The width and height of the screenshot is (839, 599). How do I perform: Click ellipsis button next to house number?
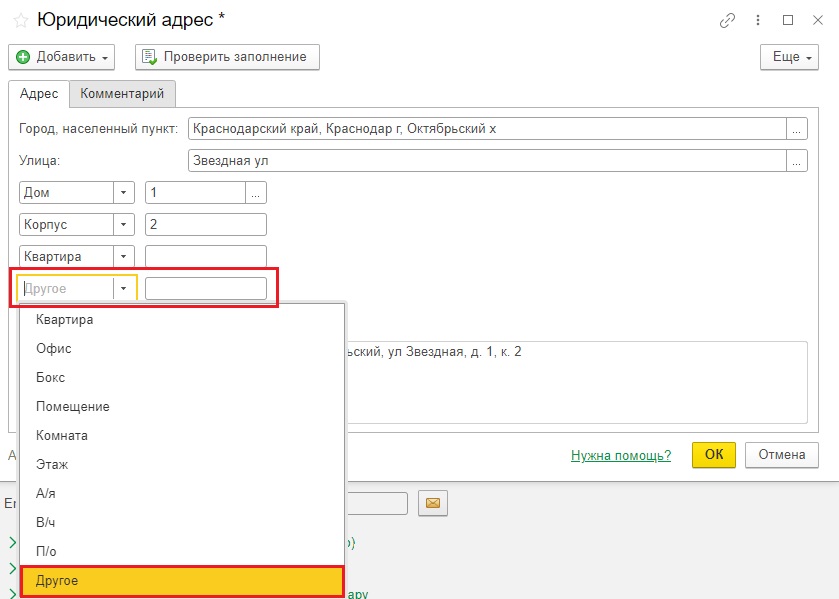click(x=256, y=193)
